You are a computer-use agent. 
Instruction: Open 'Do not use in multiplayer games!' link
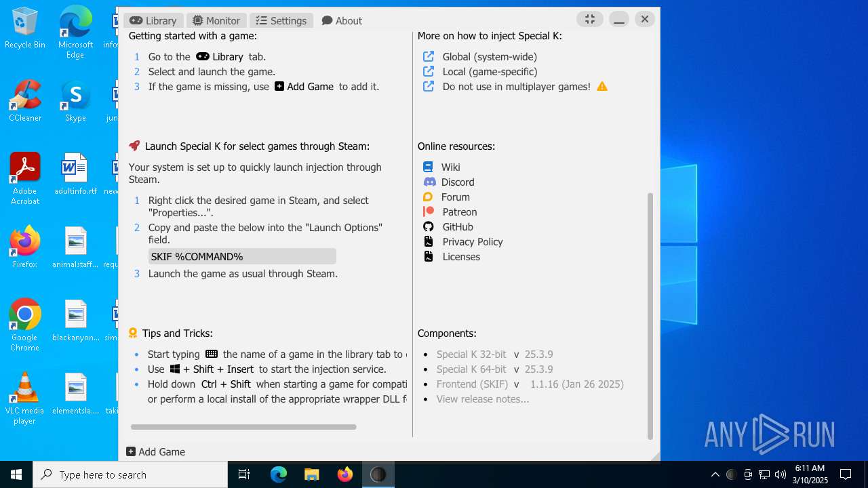point(516,87)
